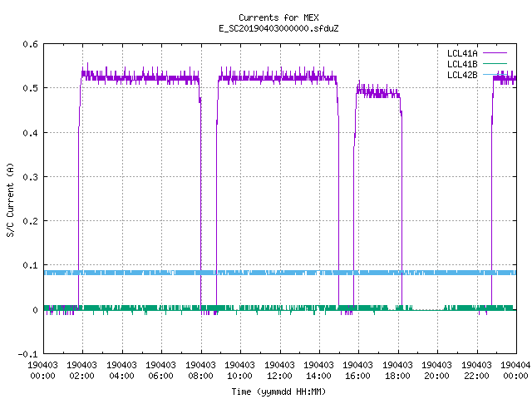Select the filename E_SC20190403000000.sfduZ subtitle
This screenshot has height=399, width=532.
[x=278, y=28]
